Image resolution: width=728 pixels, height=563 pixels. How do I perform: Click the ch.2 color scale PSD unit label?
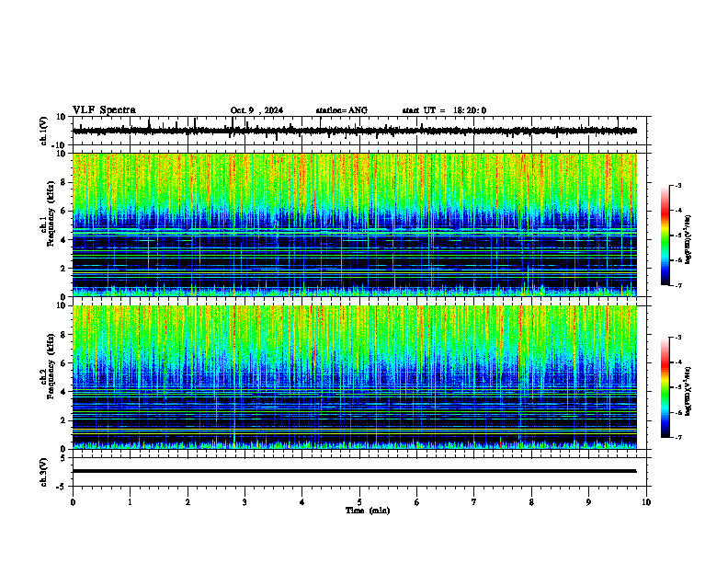point(688,392)
